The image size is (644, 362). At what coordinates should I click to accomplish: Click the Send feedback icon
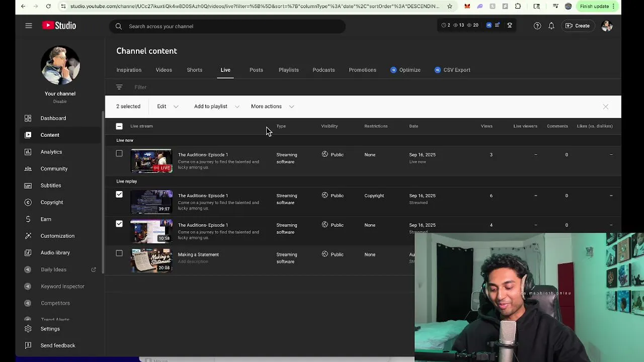click(x=28, y=345)
